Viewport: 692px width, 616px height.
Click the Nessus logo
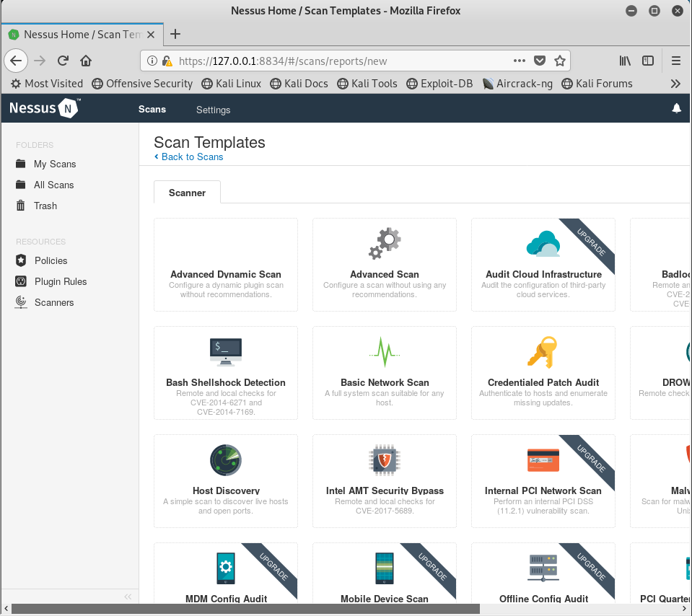coord(44,108)
